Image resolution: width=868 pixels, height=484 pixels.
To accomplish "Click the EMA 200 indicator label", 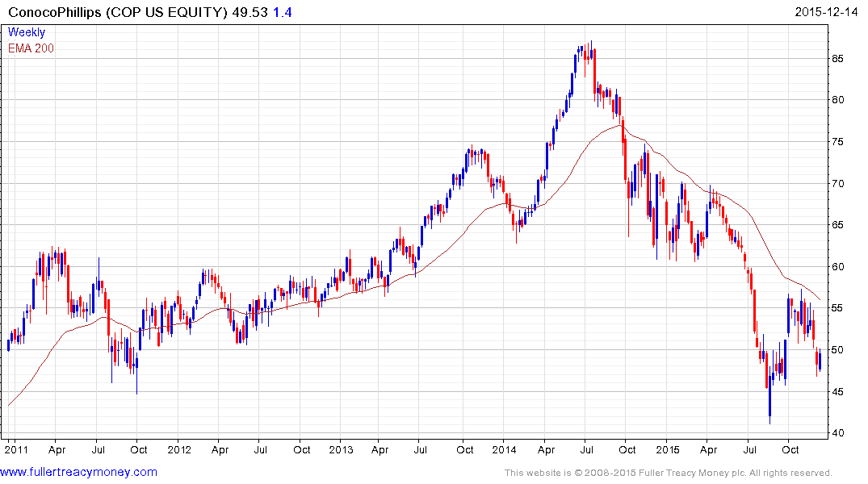I will [x=31, y=48].
